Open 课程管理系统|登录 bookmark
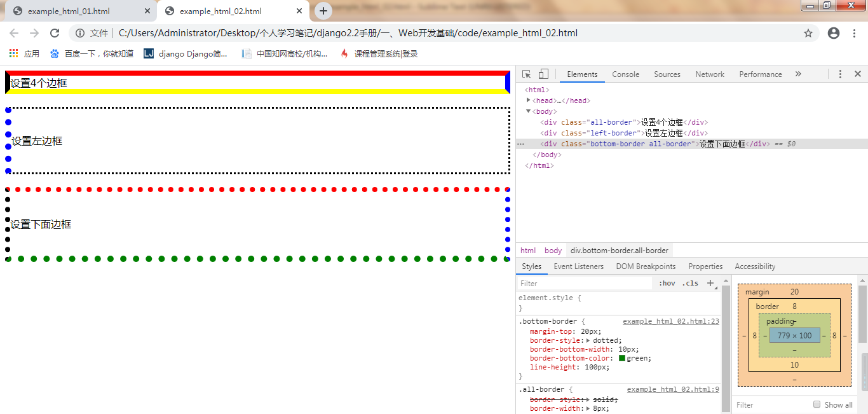The height and width of the screenshot is (414, 868). tap(379, 54)
